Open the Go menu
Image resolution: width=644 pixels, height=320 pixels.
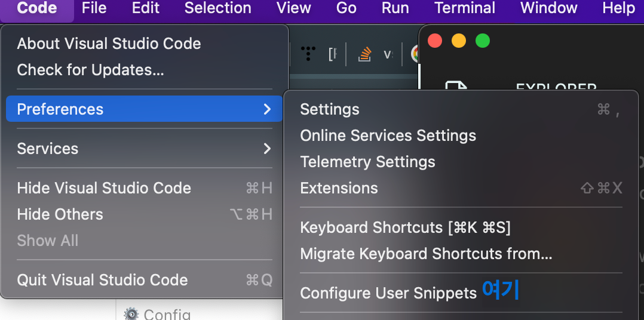pos(346,8)
